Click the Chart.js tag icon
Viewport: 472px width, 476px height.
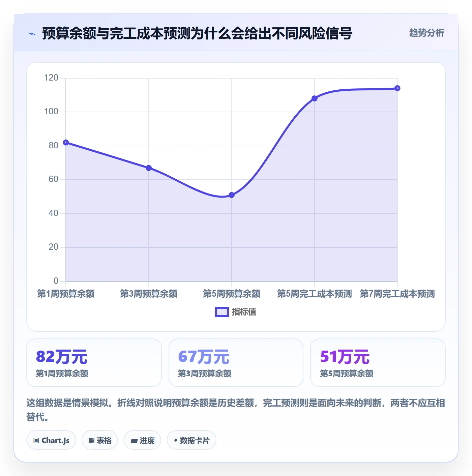(36, 440)
